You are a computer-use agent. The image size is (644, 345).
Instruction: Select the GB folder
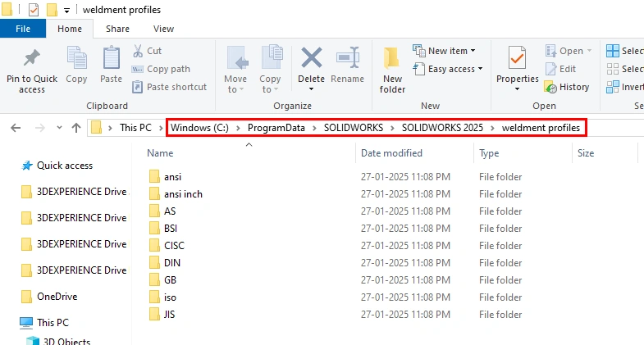coord(170,280)
